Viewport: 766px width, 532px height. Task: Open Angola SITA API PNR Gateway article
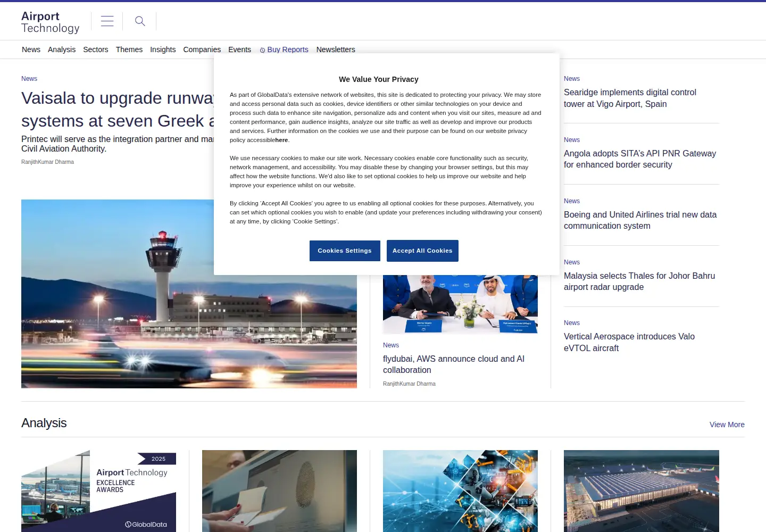640,159
